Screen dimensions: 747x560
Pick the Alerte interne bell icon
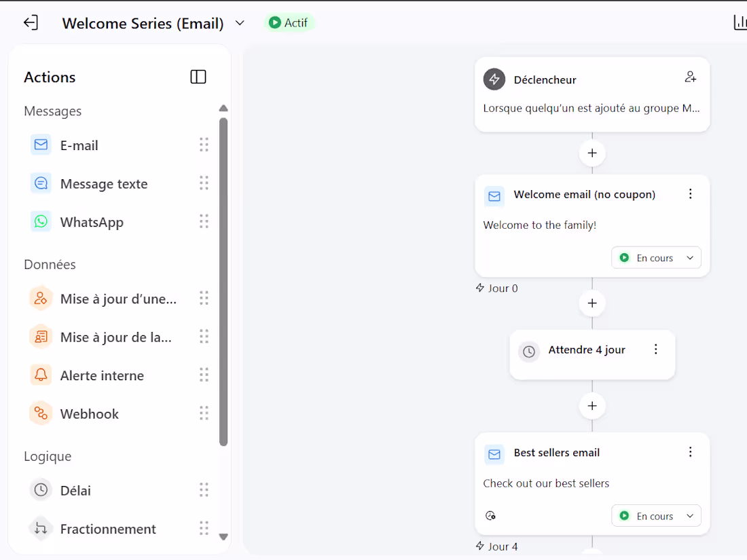tap(41, 375)
